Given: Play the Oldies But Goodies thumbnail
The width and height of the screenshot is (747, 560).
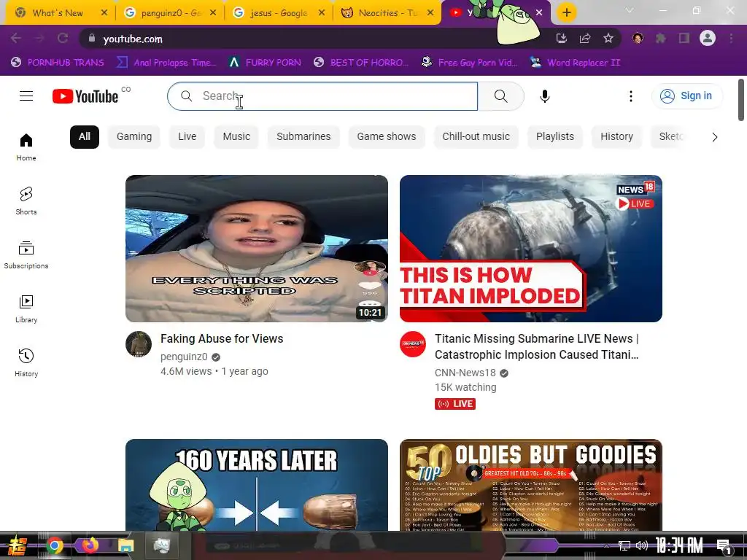Looking at the screenshot, I should [531, 485].
